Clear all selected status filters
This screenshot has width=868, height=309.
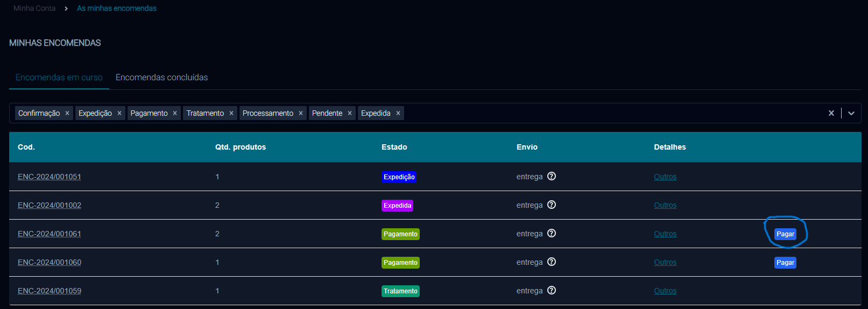tap(831, 113)
